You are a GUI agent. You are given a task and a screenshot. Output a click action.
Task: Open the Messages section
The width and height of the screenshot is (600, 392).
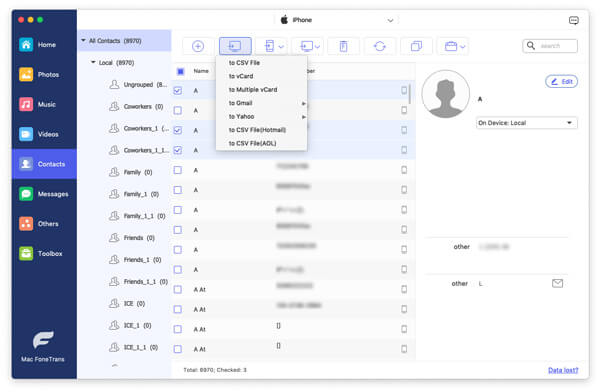(44, 194)
